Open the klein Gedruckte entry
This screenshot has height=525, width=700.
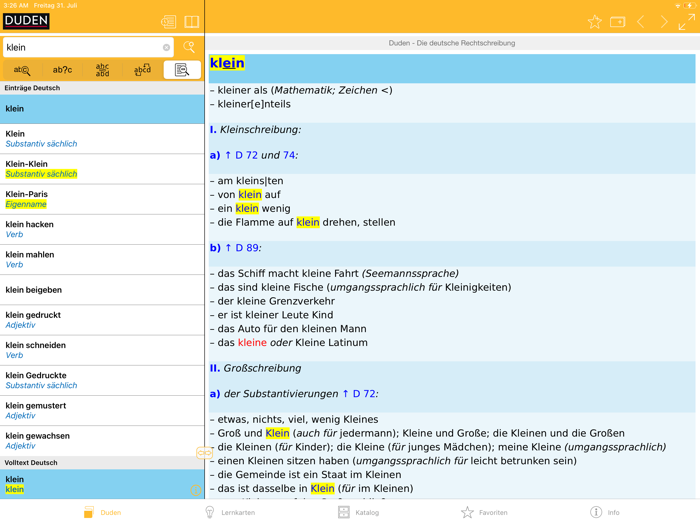pyautogui.click(x=102, y=380)
